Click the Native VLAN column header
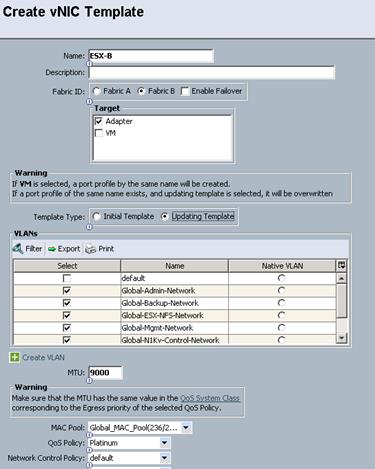 pos(282,266)
